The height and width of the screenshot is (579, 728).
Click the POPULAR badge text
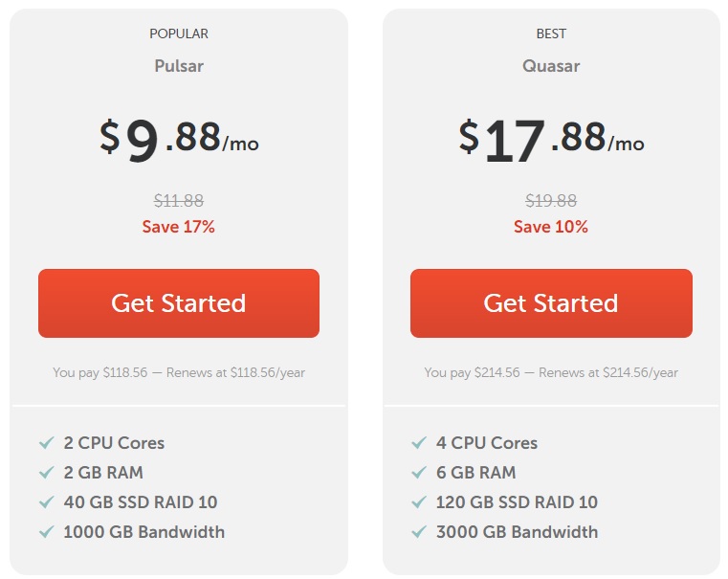tap(179, 33)
